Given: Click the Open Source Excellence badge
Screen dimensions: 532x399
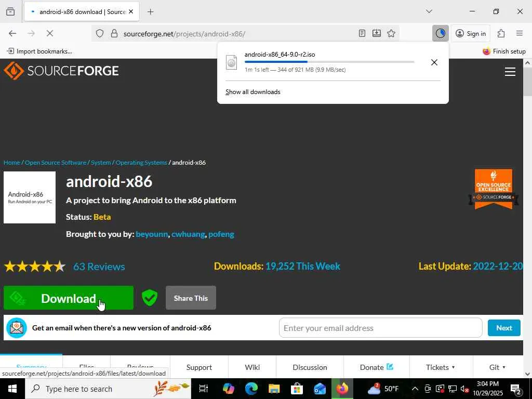Looking at the screenshot, I should click(x=494, y=189).
